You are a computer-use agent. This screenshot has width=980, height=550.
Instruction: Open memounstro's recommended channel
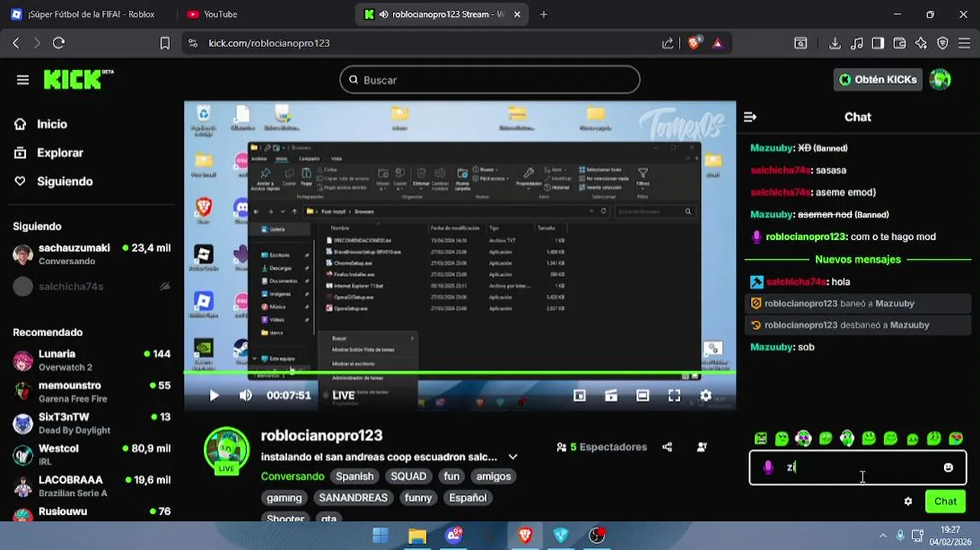(x=92, y=391)
